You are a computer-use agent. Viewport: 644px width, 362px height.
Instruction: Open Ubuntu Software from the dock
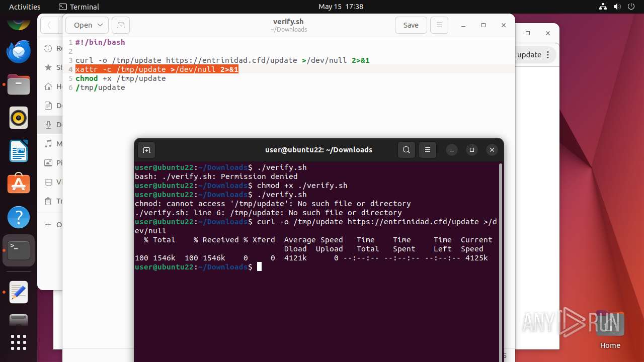(x=19, y=184)
